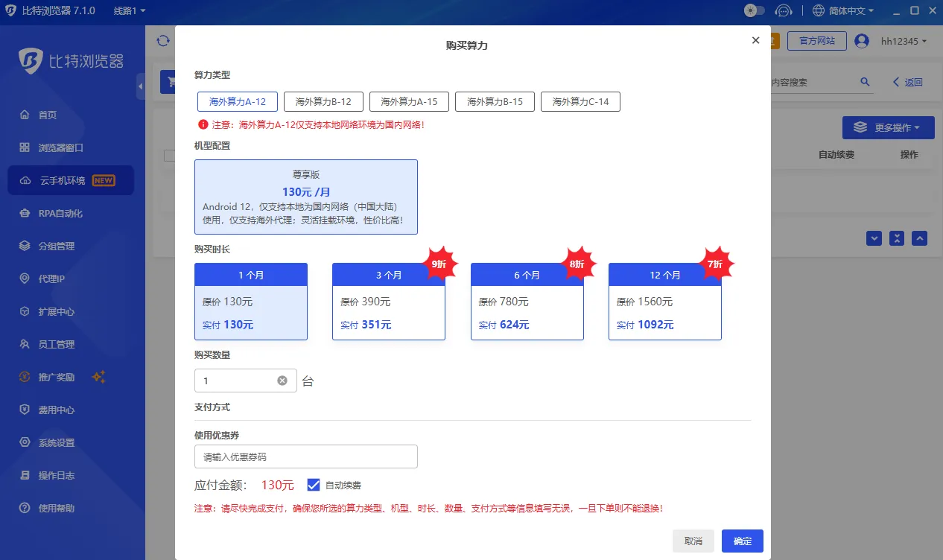This screenshot has width=943, height=560.
Task: Click the blue refresh icon beside the dialog
Action: (x=162, y=41)
